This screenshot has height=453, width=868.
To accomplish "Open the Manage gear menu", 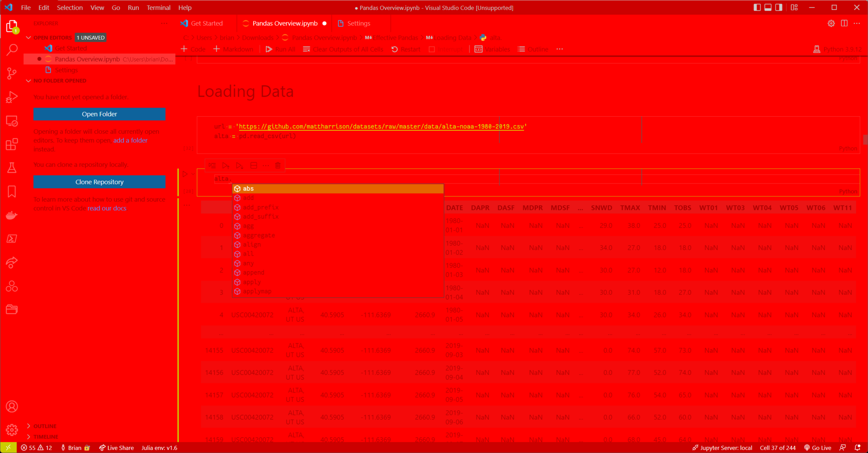I will tap(12, 430).
